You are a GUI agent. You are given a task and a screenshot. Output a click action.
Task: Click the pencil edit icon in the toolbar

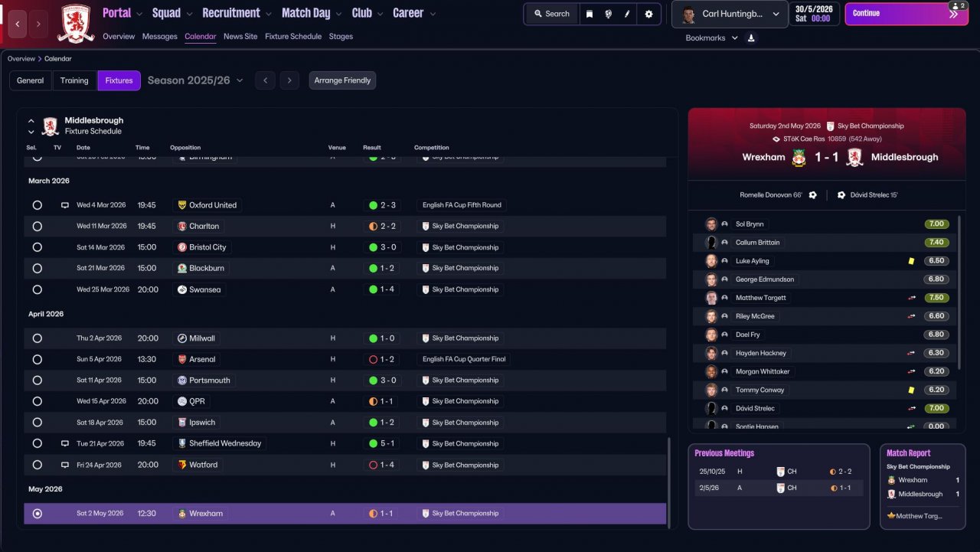click(x=627, y=14)
